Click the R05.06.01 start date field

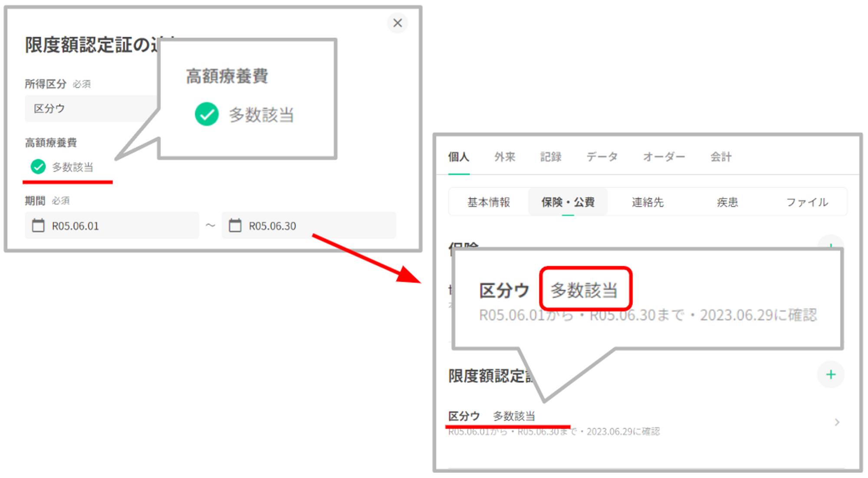[x=112, y=226]
